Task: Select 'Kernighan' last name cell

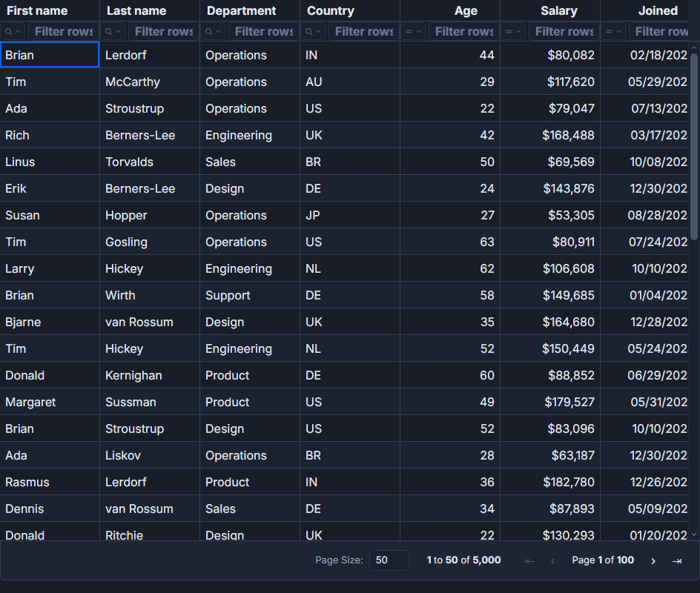Action: tap(150, 375)
